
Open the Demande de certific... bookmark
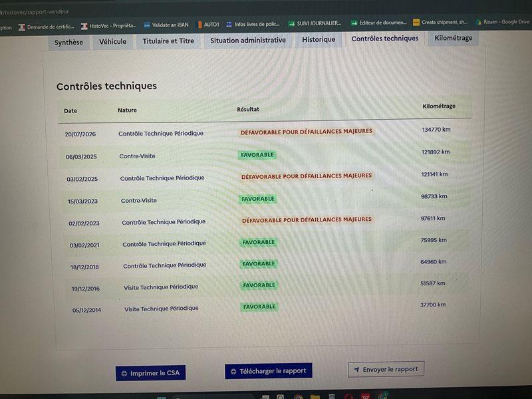click(x=47, y=27)
